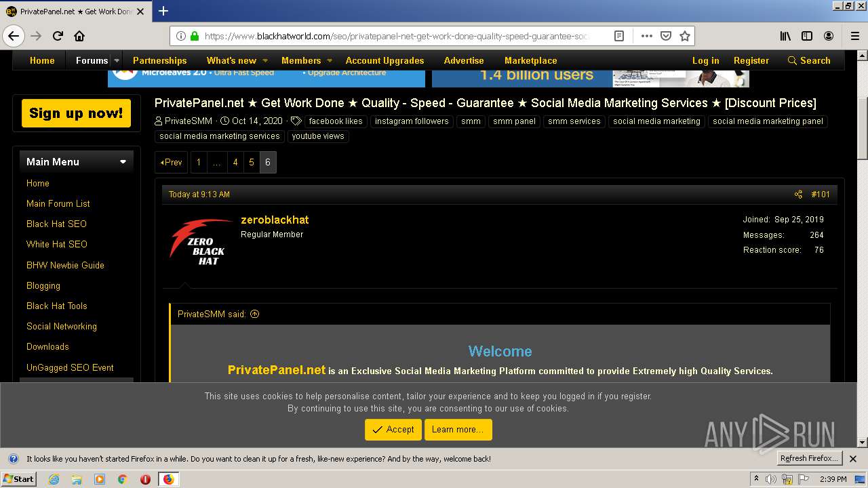Open Account Upgrades in the nav bar
This screenshot has height=488, width=868.
(x=384, y=60)
